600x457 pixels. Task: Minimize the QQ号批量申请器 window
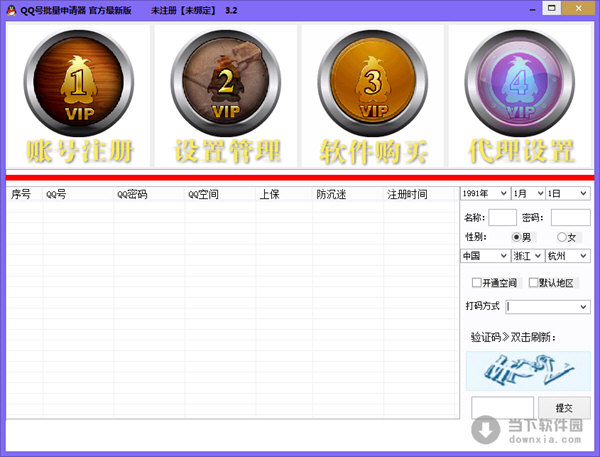(x=532, y=9)
